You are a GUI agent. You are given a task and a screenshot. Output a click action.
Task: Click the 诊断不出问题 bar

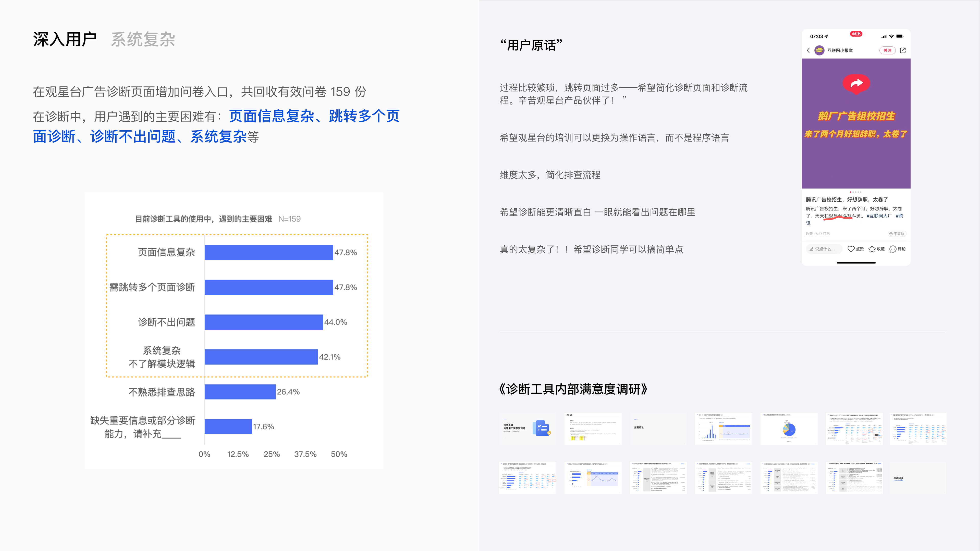pyautogui.click(x=264, y=322)
